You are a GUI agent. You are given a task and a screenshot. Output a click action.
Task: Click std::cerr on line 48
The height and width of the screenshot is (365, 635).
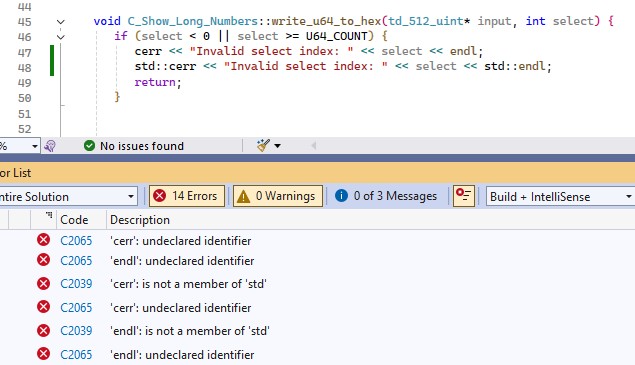[165, 66]
